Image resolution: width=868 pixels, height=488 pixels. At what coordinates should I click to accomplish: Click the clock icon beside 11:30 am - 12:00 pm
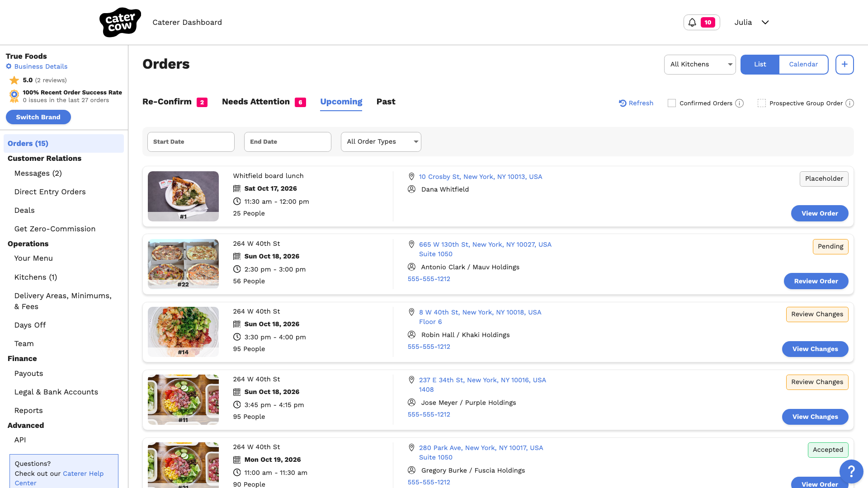(x=237, y=202)
